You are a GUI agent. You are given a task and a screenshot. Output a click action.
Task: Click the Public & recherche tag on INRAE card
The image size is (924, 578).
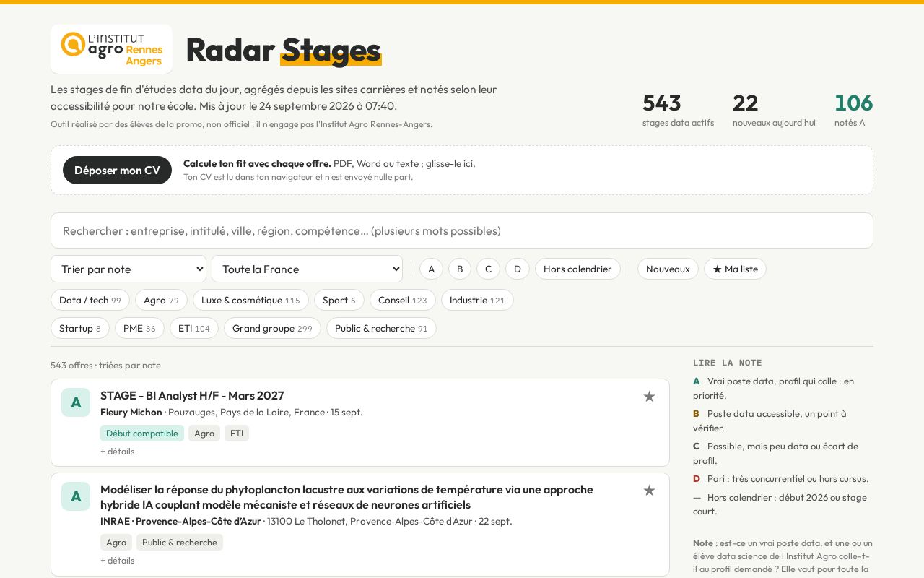[x=180, y=542]
